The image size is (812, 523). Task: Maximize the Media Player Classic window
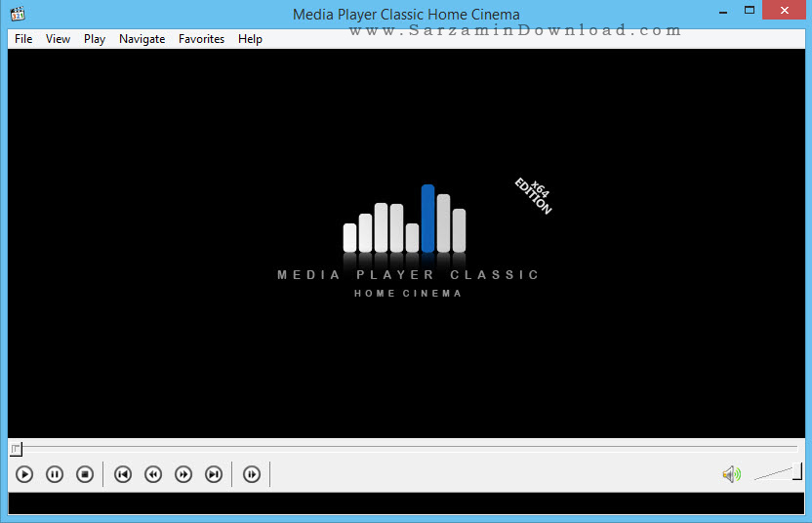tap(750, 11)
